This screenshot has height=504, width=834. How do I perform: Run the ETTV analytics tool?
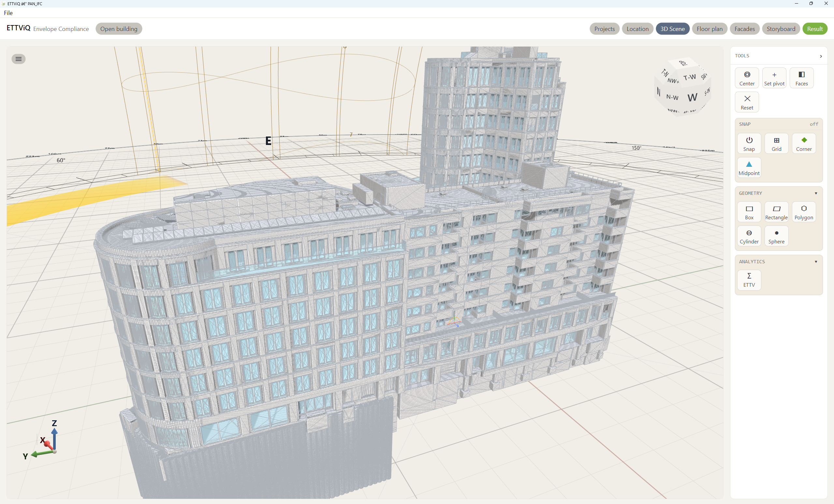[x=749, y=280]
